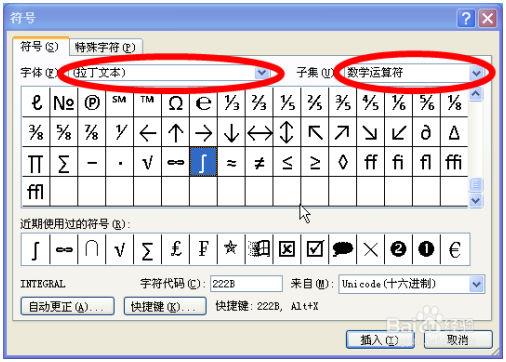This screenshot has width=506, height=362.
Task: Select the upwards arrow symbol
Action: click(175, 132)
